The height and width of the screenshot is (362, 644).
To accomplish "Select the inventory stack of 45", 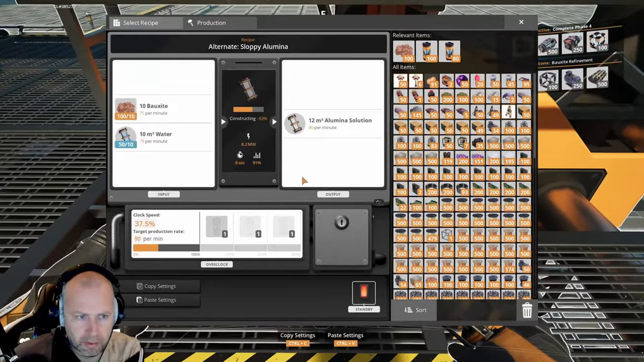I will pos(509,81).
